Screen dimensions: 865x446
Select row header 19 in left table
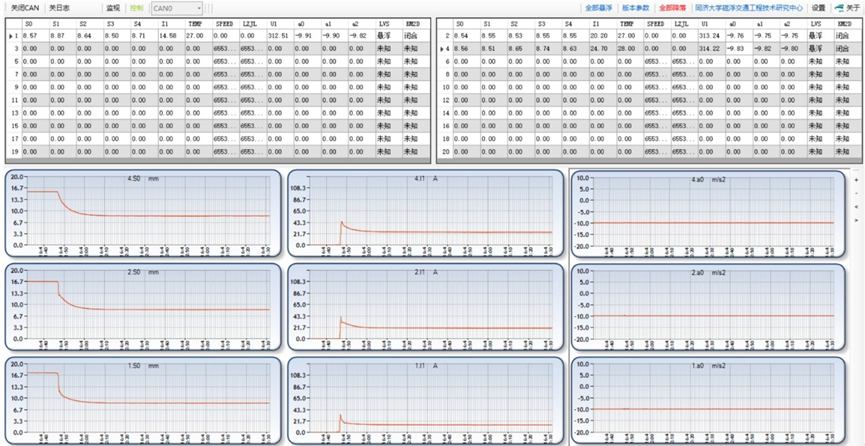(x=13, y=151)
